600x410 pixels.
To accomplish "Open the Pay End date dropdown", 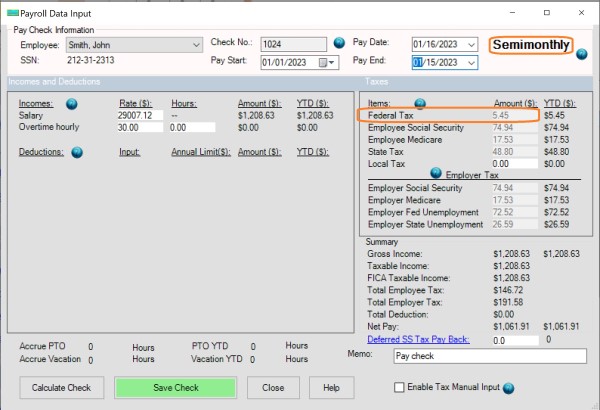I will (x=471, y=62).
